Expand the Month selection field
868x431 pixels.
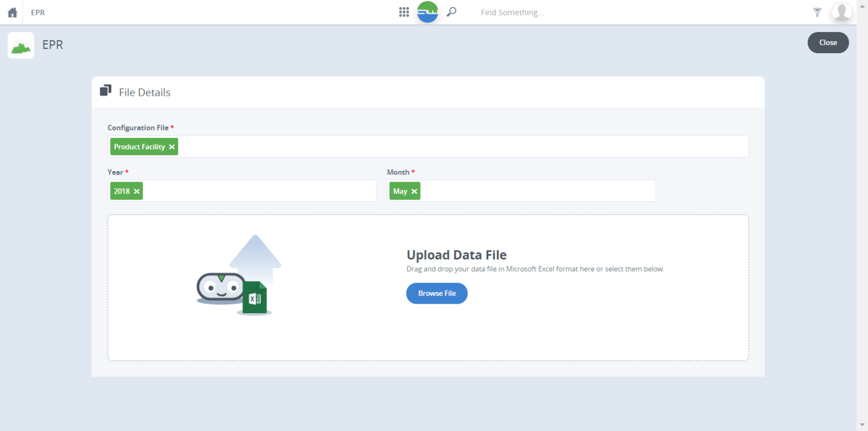coord(537,191)
